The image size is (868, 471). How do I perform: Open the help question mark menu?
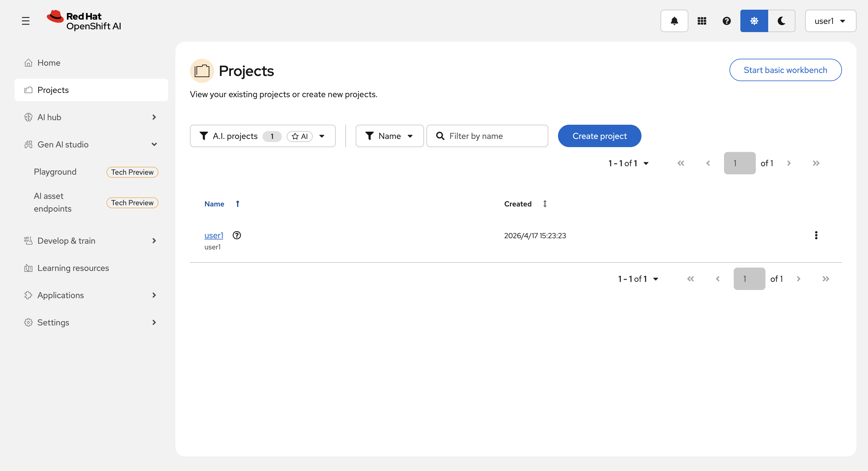726,21
